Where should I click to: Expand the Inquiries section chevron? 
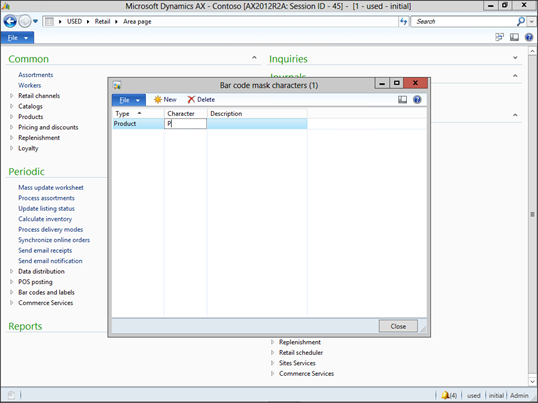click(515, 58)
